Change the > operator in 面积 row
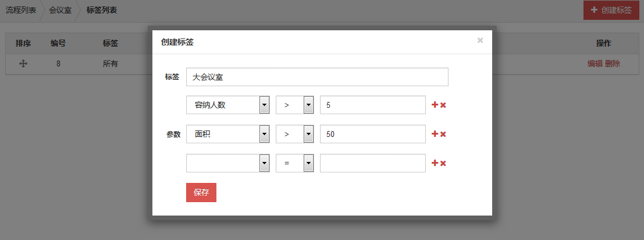Viewport: 644px width, 240px height. coord(295,134)
